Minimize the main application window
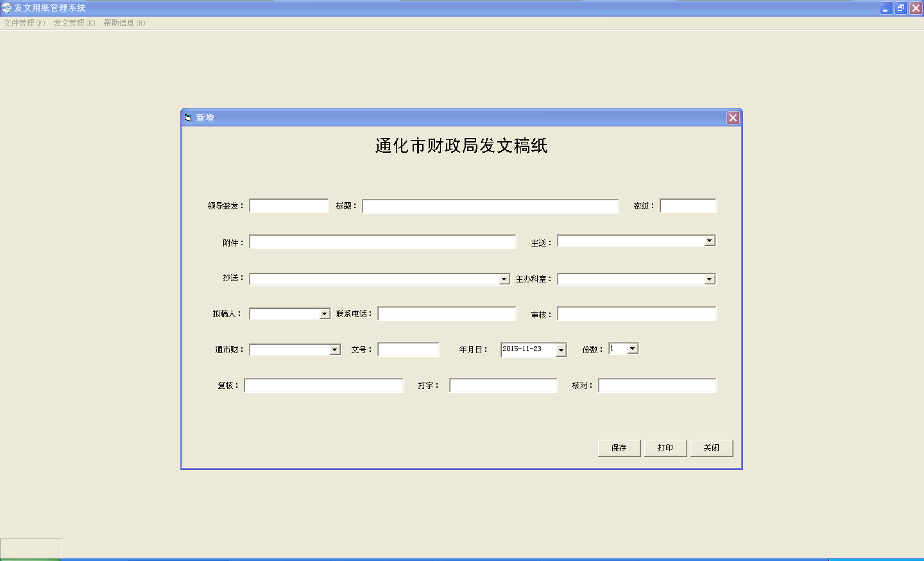The image size is (924, 561). point(886,8)
